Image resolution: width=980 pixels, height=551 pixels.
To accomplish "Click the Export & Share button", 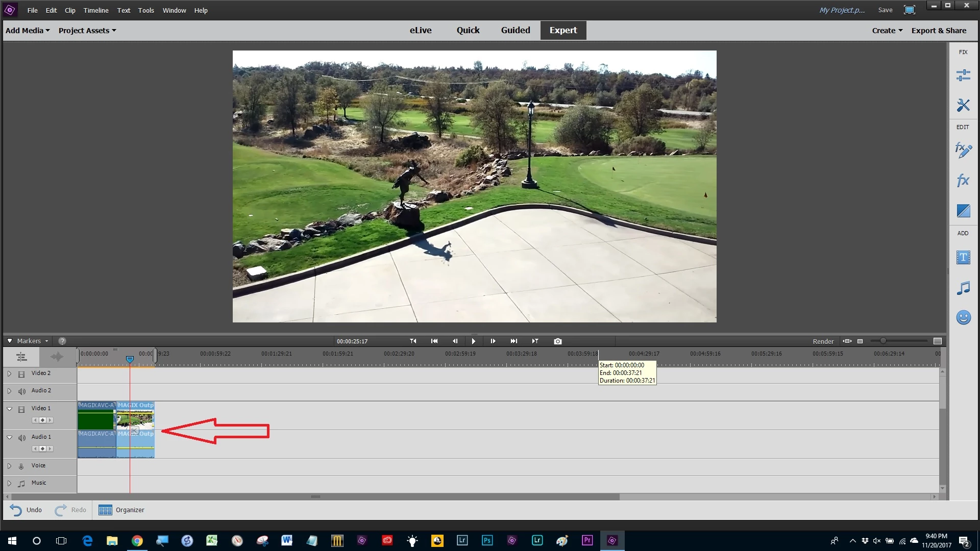I will click(x=938, y=31).
